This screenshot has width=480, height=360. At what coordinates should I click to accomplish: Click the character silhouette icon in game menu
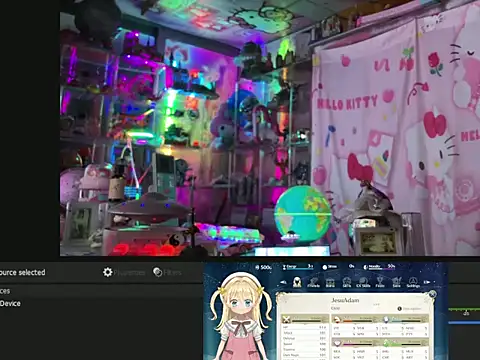(x=297, y=282)
